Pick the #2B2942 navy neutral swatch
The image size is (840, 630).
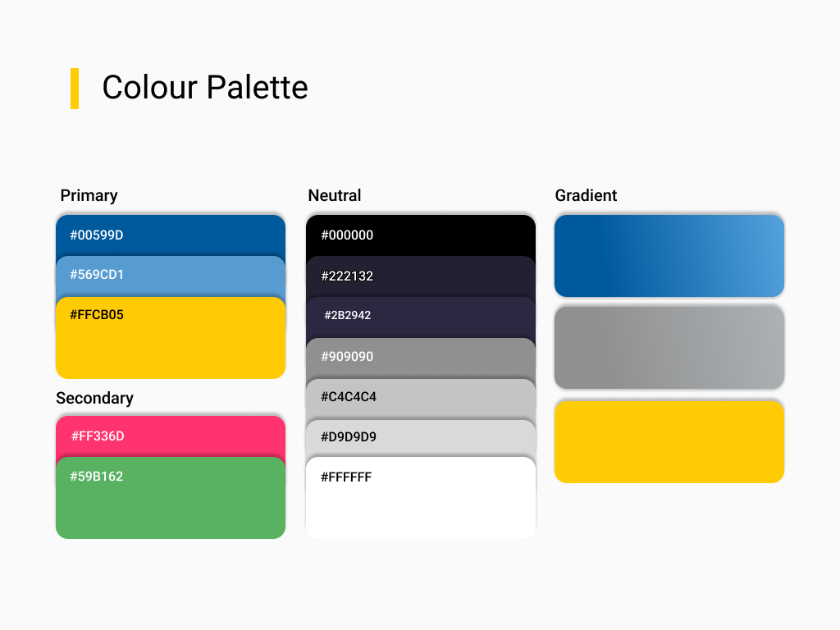coord(421,317)
